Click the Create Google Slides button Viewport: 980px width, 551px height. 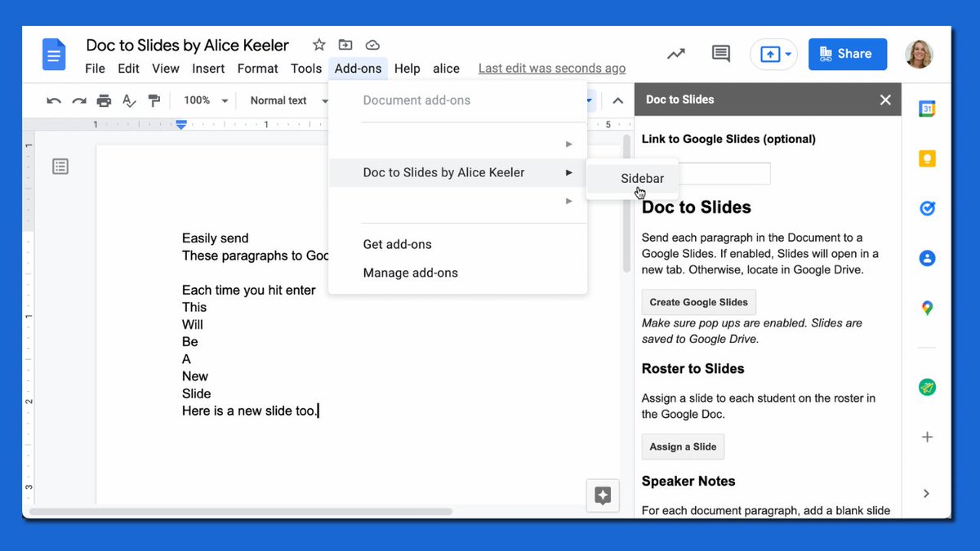tap(698, 302)
